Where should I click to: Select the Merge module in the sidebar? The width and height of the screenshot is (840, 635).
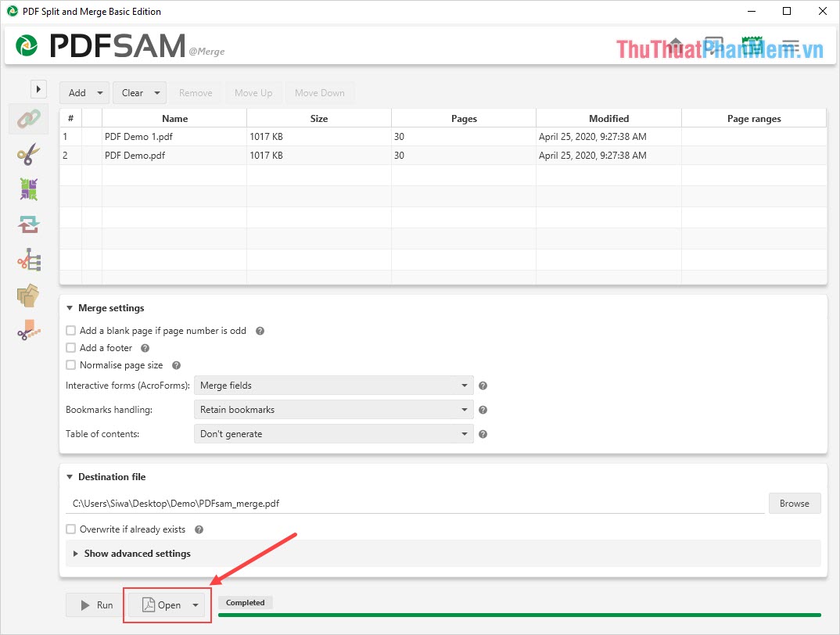(28, 119)
